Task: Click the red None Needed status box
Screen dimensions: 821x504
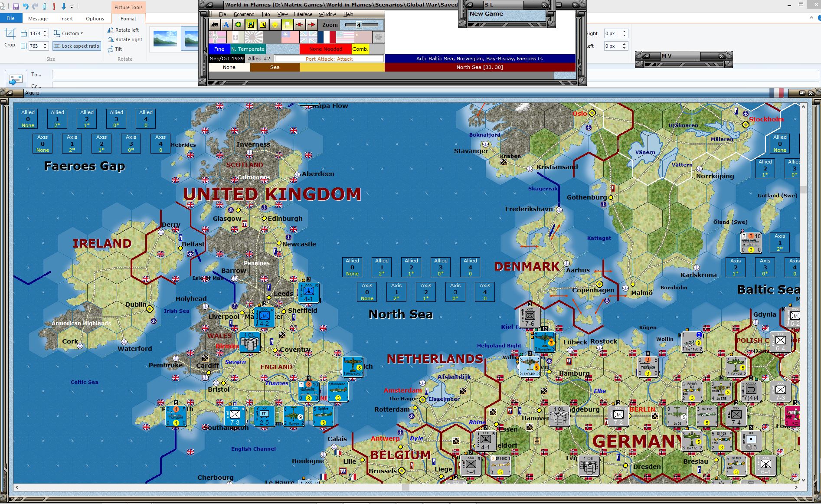Action: (x=325, y=49)
